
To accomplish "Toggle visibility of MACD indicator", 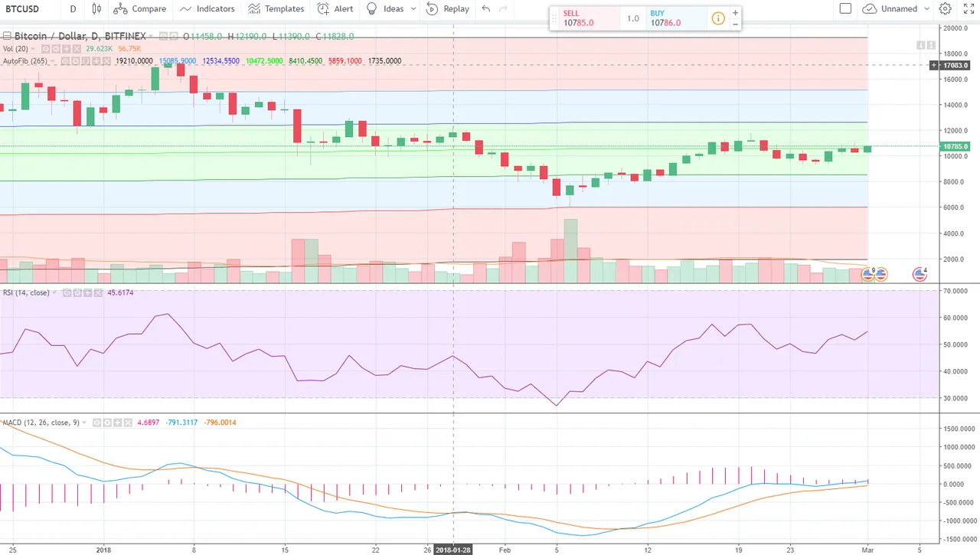I will click(96, 423).
